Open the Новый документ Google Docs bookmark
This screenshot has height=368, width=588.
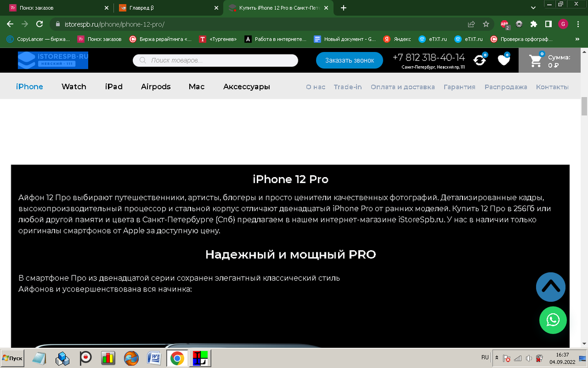pos(345,39)
